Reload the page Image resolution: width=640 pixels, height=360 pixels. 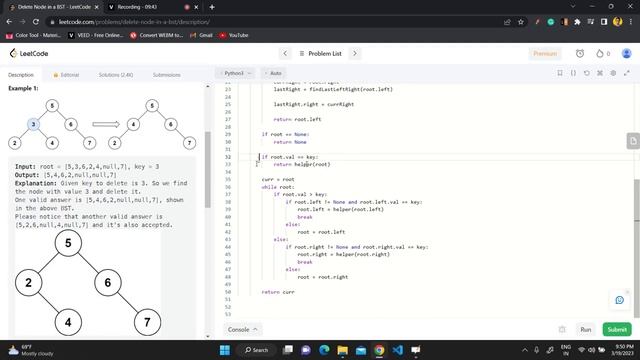coord(36,22)
